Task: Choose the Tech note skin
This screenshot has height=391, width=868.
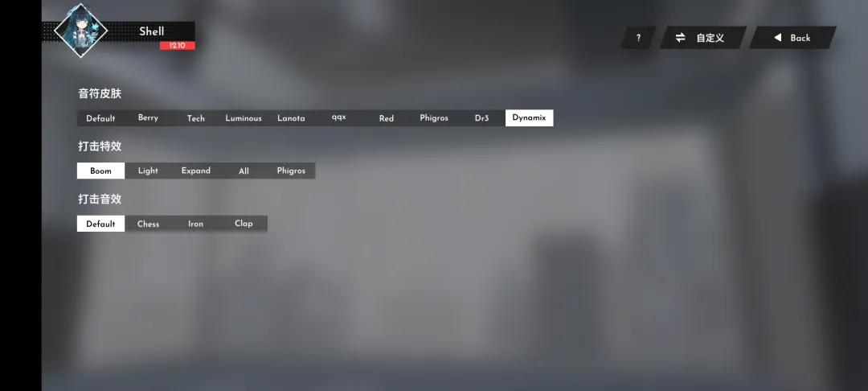Action: click(196, 118)
